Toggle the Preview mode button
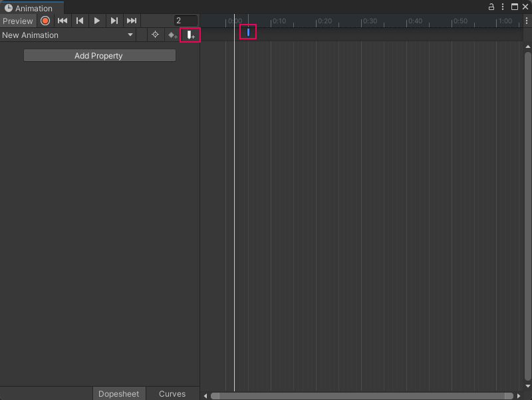This screenshot has width=532, height=400. pyautogui.click(x=17, y=21)
